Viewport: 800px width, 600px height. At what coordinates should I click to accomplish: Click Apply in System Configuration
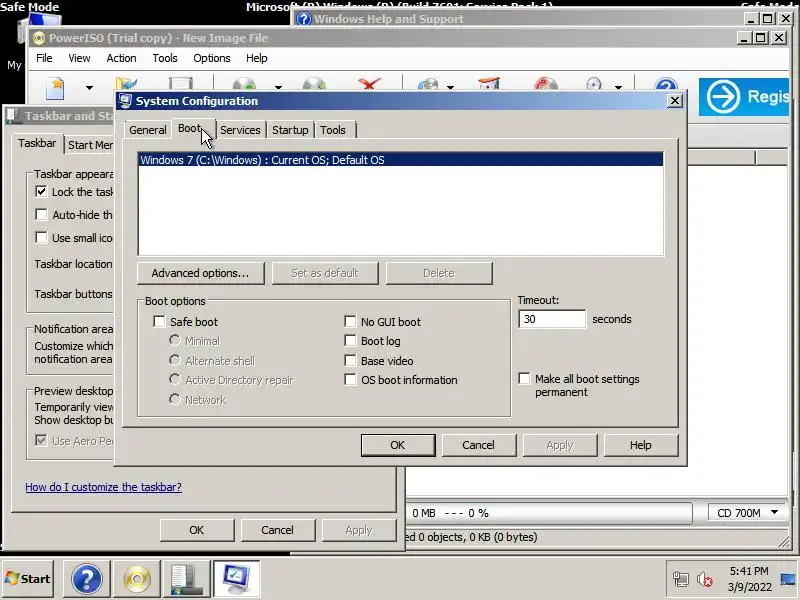coord(560,445)
